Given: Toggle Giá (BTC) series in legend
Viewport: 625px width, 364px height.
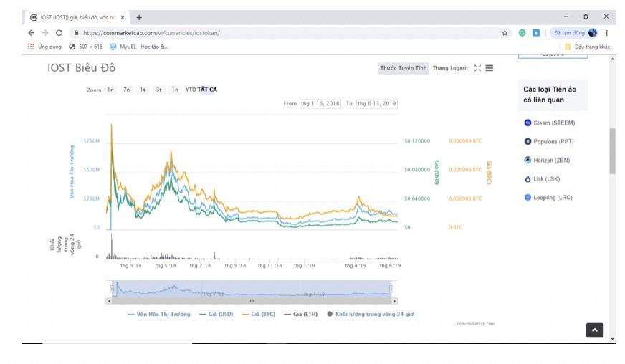Looking at the screenshot, I should (x=259, y=314).
